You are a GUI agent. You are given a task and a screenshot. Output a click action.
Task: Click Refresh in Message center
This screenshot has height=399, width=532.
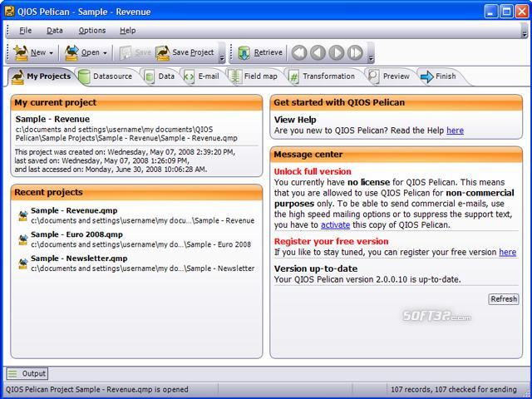pos(504,299)
